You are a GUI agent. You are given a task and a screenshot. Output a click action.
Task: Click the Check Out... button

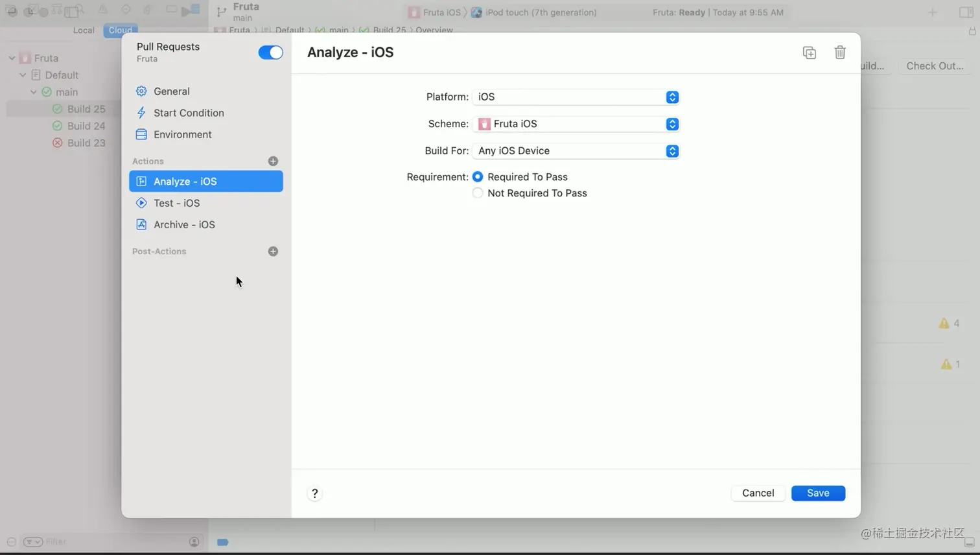point(935,66)
